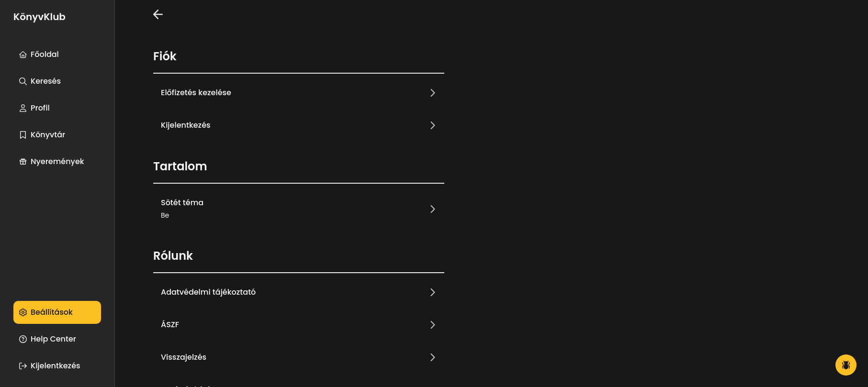This screenshot has height=387, width=868.
Task: Click the magnifier icon beside Keresés
Action: 23,81
